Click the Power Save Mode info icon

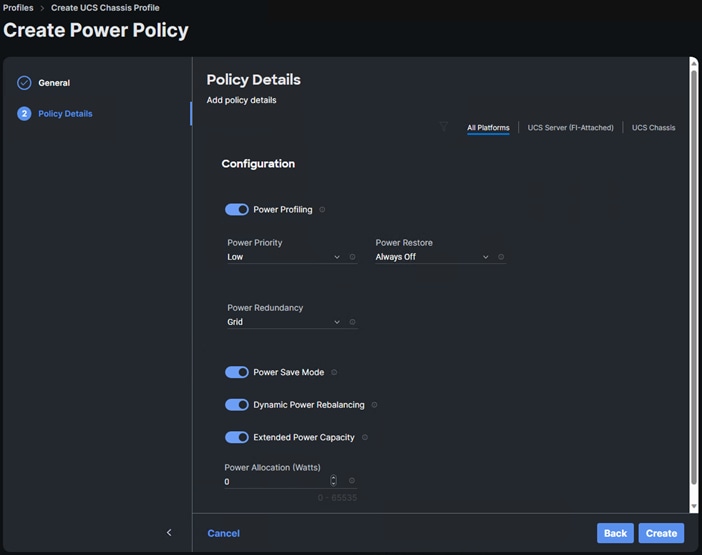click(334, 372)
